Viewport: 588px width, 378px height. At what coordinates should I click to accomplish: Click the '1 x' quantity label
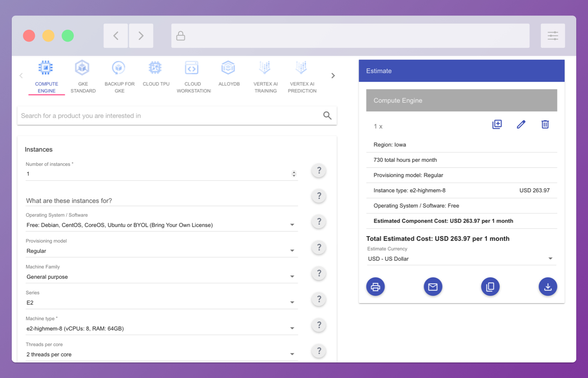coord(378,126)
